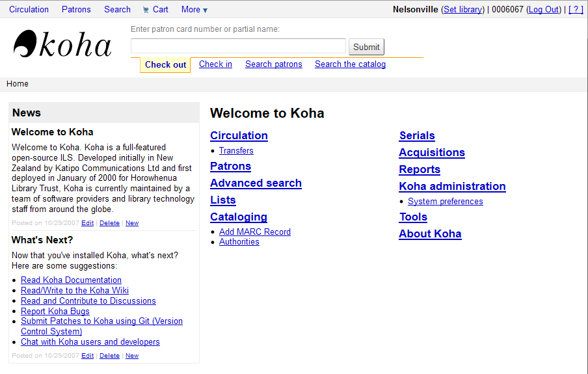Expand the More dropdown menu
The height and width of the screenshot is (374, 588).
coord(194,9)
